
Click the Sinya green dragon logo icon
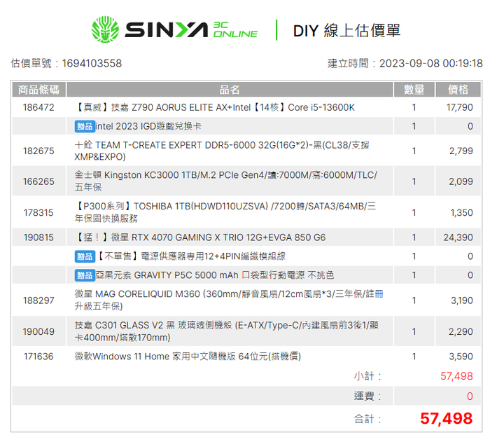click(x=105, y=29)
